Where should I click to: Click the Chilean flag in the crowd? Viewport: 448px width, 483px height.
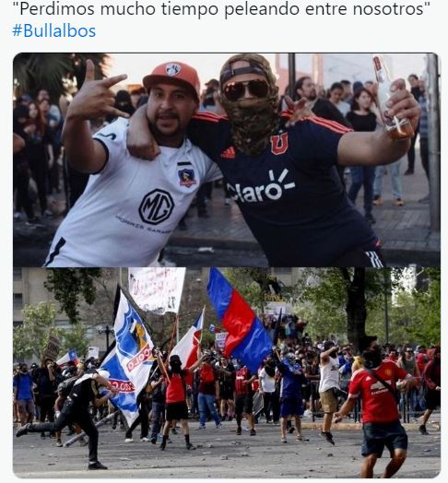coord(190,340)
